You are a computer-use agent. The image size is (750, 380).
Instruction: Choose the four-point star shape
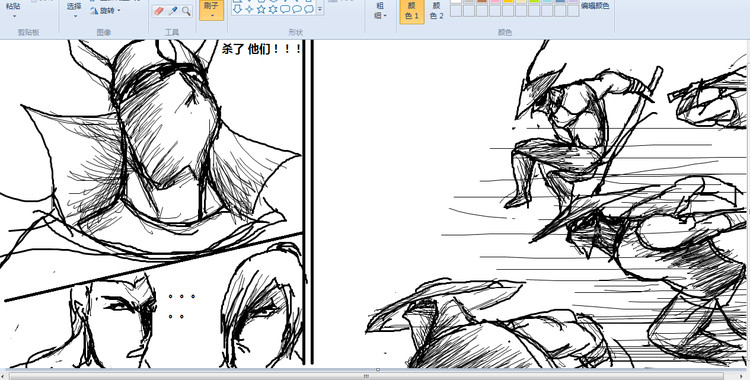pyautogui.click(x=249, y=9)
